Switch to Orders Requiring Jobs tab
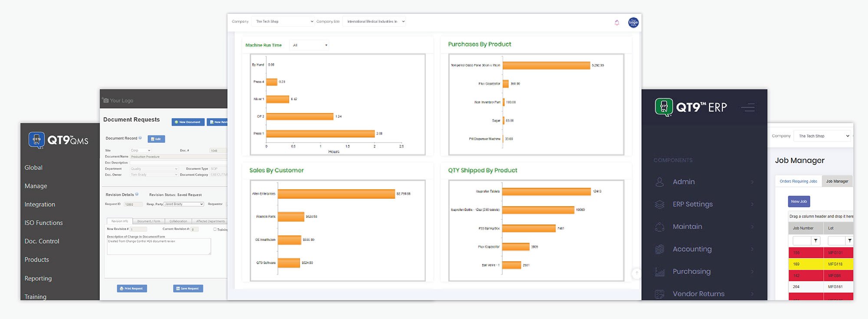868x319 pixels. pyautogui.click(x=798, y=181)
